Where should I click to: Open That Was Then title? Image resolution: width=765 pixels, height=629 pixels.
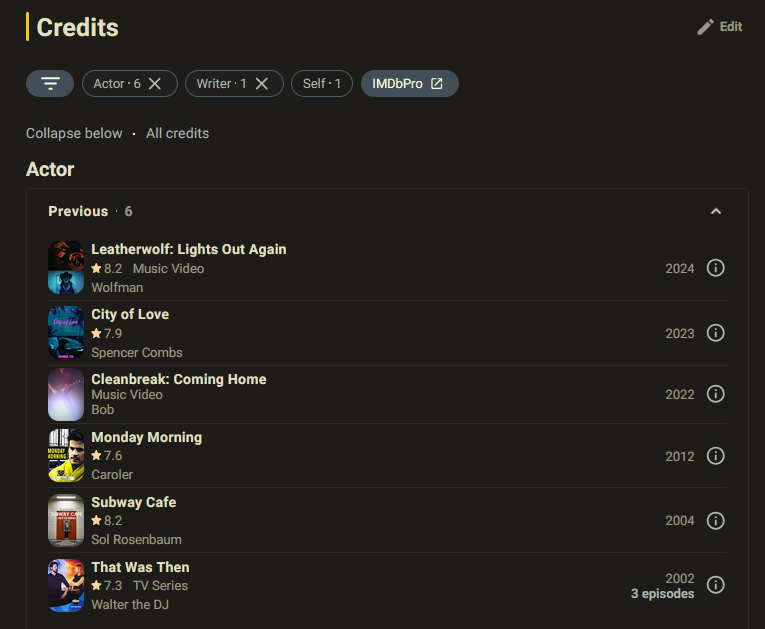pos(141,567)
